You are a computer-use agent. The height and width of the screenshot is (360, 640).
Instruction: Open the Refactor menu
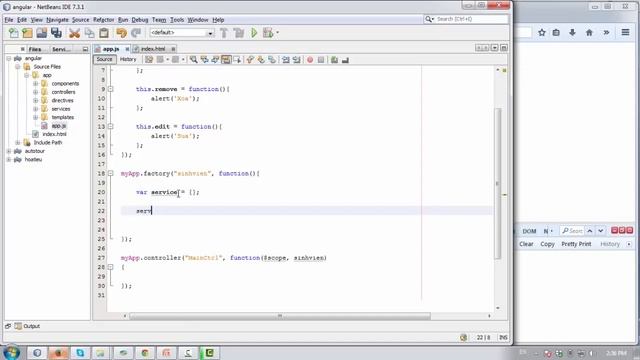pyautogui.click(x=103, y=20)
